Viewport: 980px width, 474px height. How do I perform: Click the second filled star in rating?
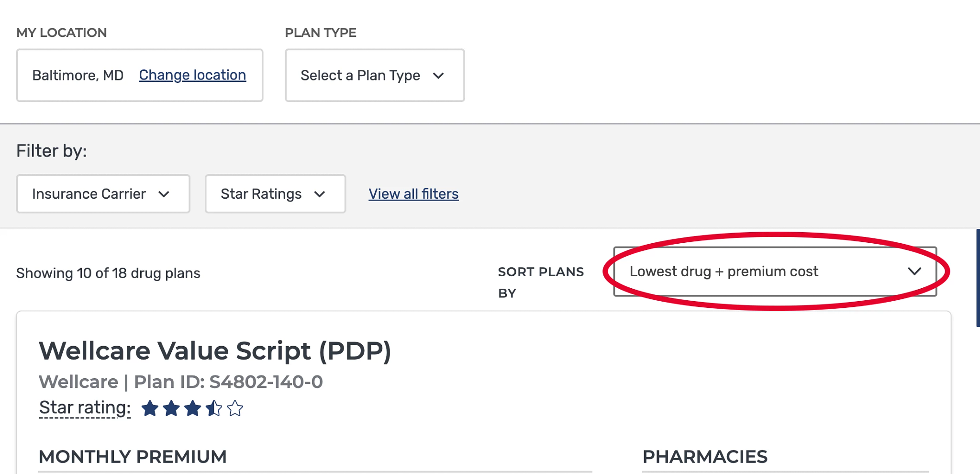171,408
